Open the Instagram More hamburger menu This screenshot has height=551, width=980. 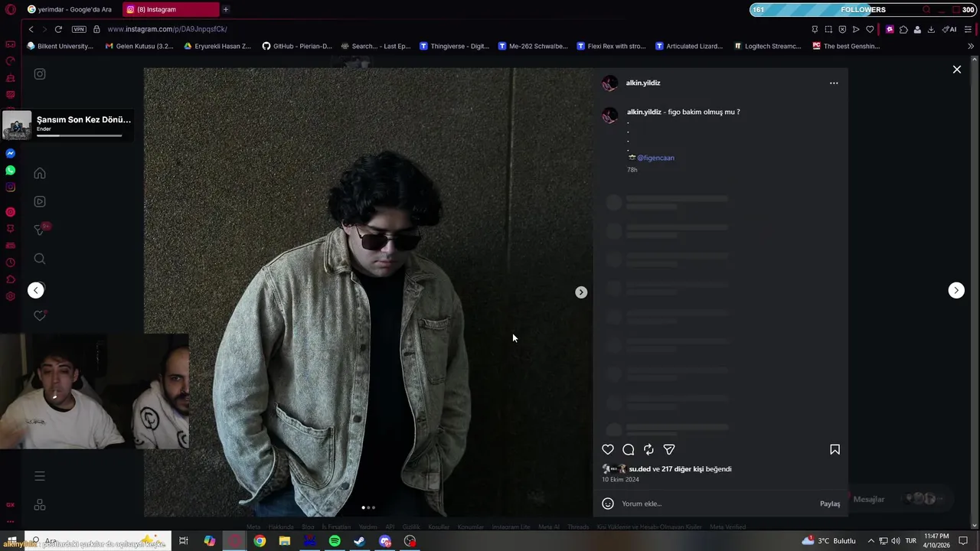pyautogui.click(x=40, y=476)
